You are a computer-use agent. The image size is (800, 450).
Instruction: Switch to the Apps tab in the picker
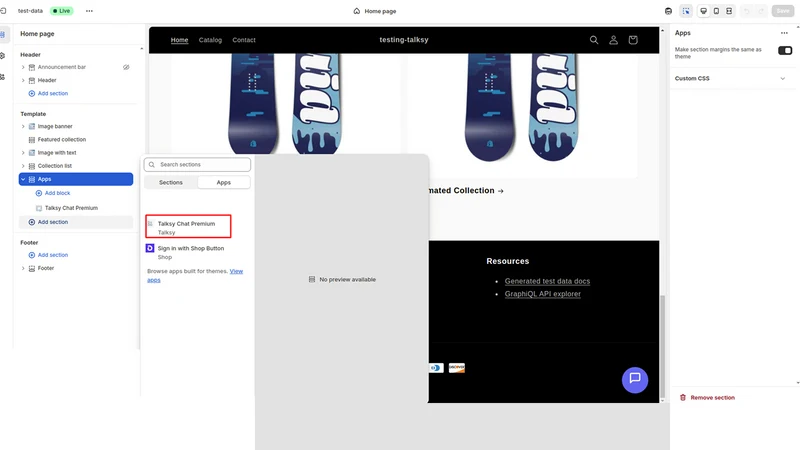point(223,182)
